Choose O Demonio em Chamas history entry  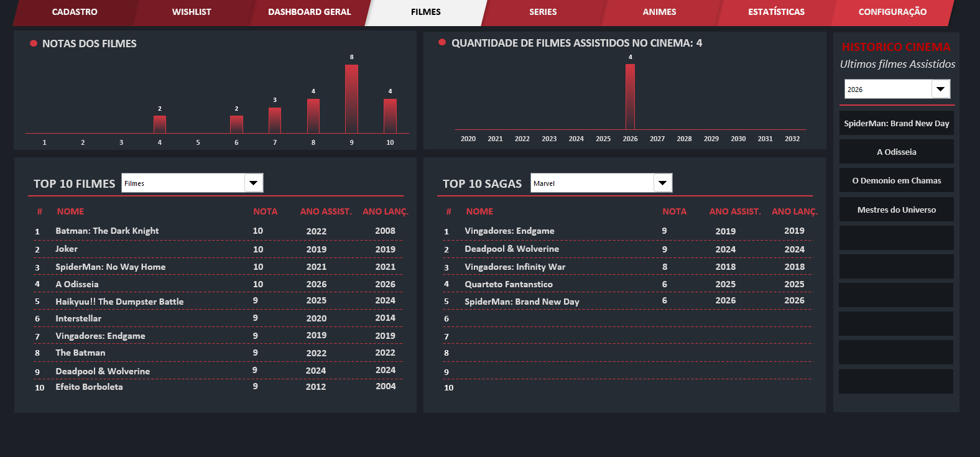point(896,180)
